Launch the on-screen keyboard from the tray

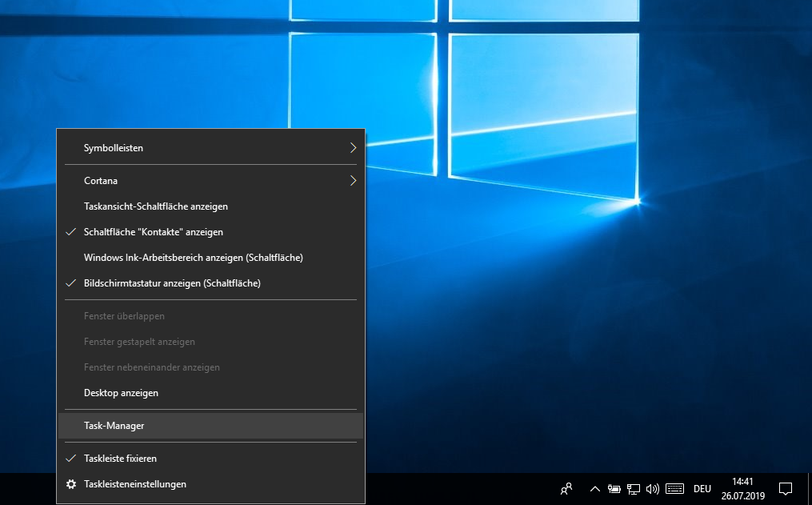pos(674,488)
